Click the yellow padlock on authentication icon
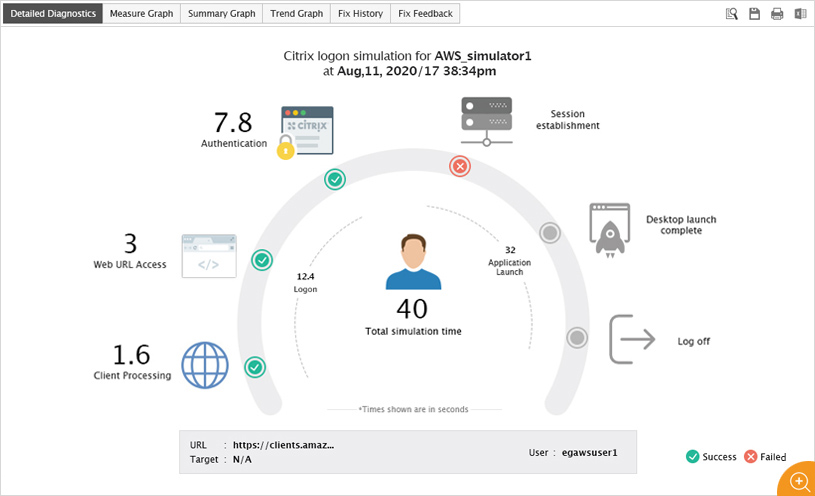The width and height of the screenshot is (815, 496). point(285,147)
